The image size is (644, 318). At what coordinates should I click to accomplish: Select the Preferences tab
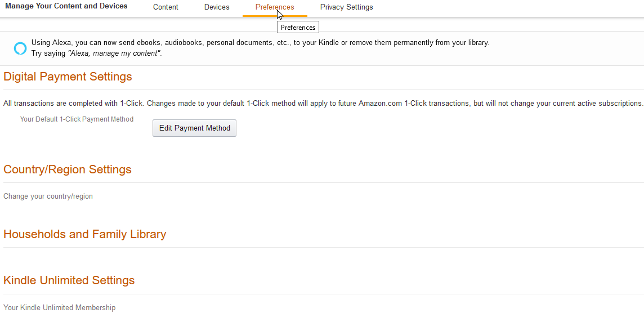coord(275,7)
